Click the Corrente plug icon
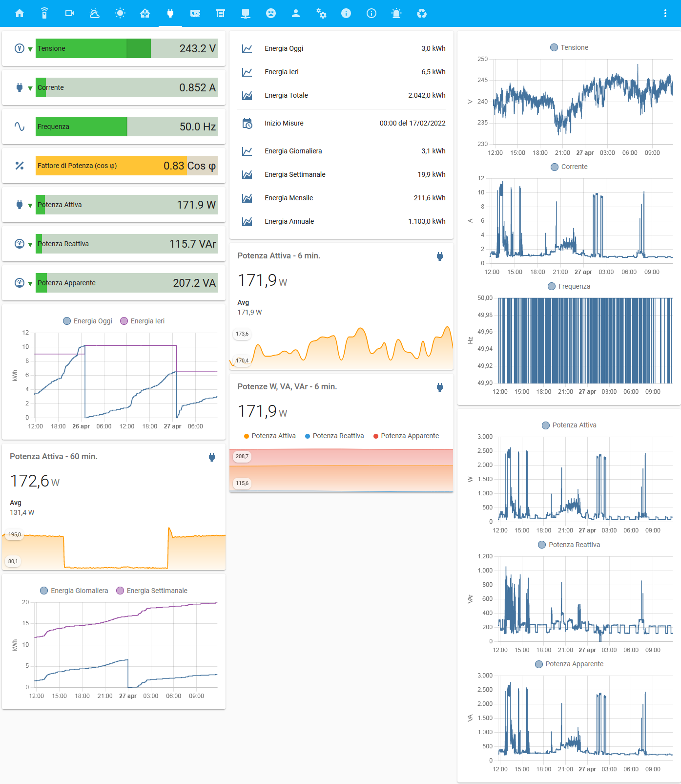The image size is (681, 784). pyautogui.click(x=20, y=87)
